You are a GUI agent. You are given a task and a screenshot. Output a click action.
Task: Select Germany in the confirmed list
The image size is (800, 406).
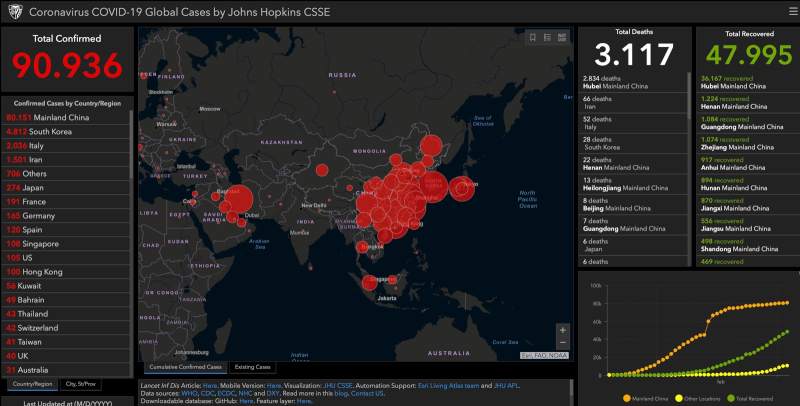[66, 216]
